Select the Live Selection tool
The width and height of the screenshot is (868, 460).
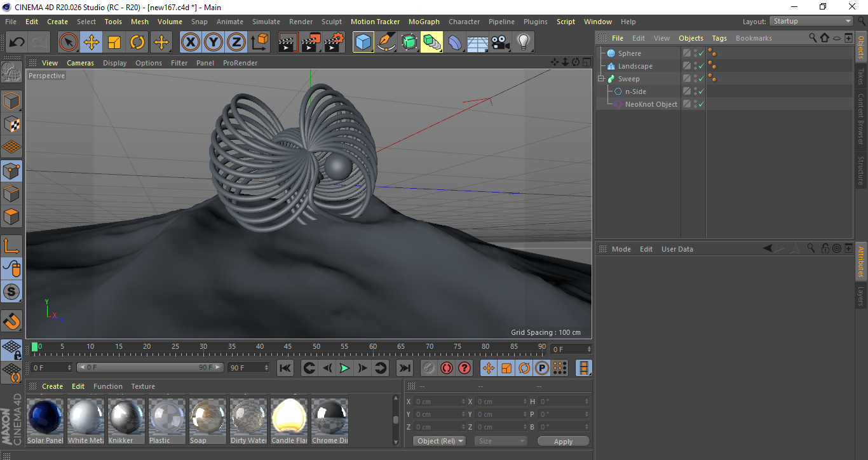(69, 43)
